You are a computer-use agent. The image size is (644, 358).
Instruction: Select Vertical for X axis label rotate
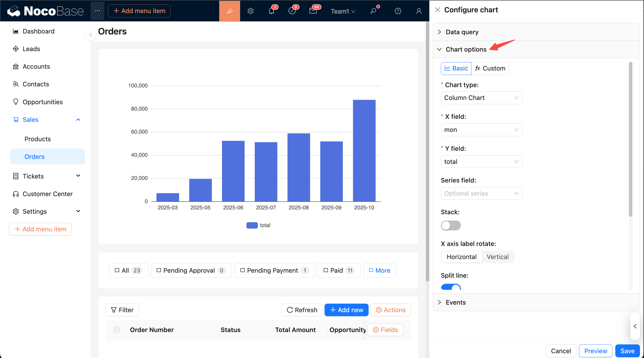point(497,257)
